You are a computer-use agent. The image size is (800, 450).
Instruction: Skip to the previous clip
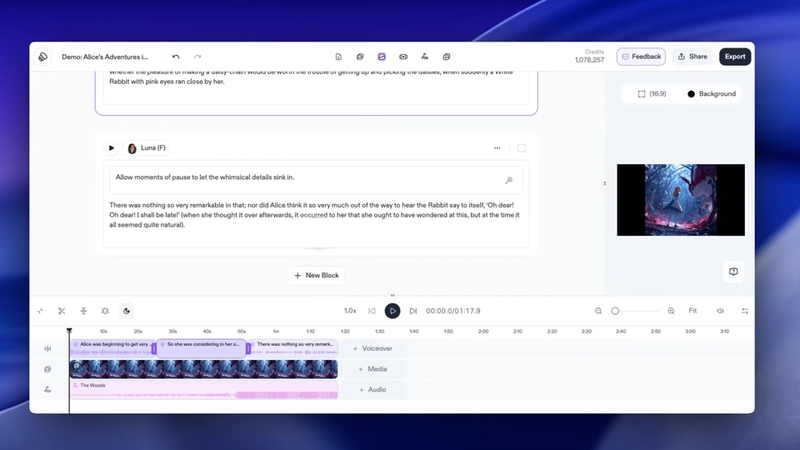(371, 311)
